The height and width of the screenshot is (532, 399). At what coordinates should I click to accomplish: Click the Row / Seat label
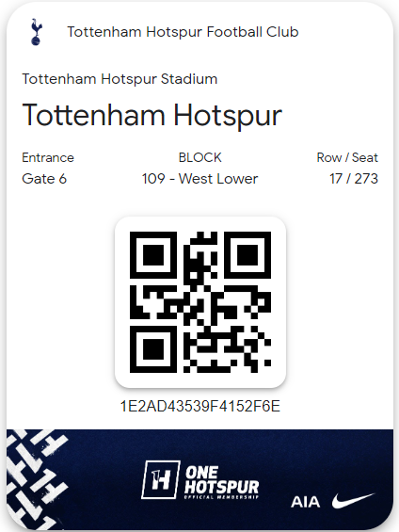tap(347, 158)
